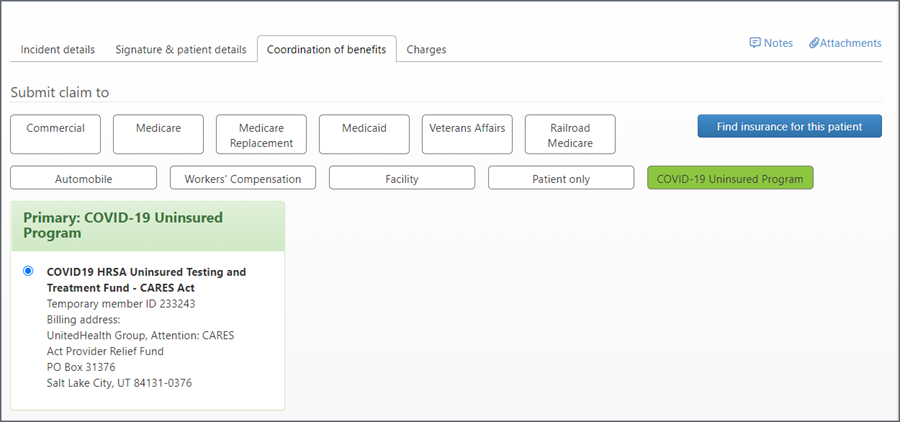
Task: Toggle the green COVID-19 Uninsured Program button
Action: tap(730, 178)
